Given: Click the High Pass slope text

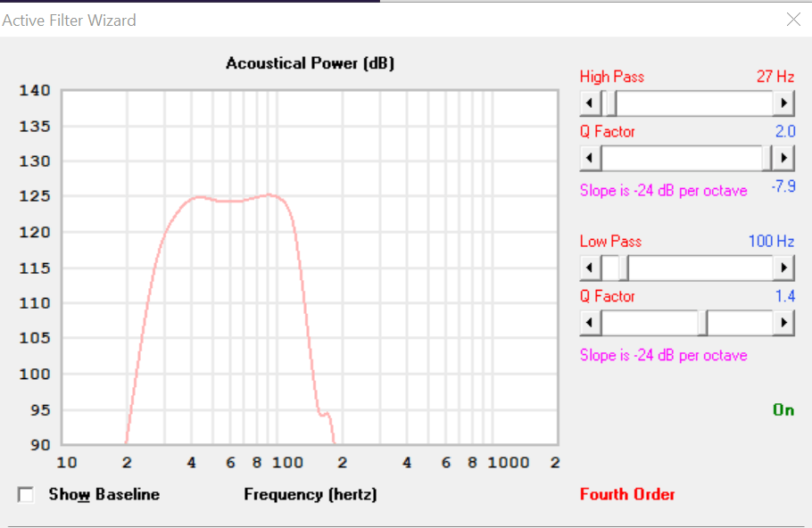Looking at the screenshot, I should (663, 191).
